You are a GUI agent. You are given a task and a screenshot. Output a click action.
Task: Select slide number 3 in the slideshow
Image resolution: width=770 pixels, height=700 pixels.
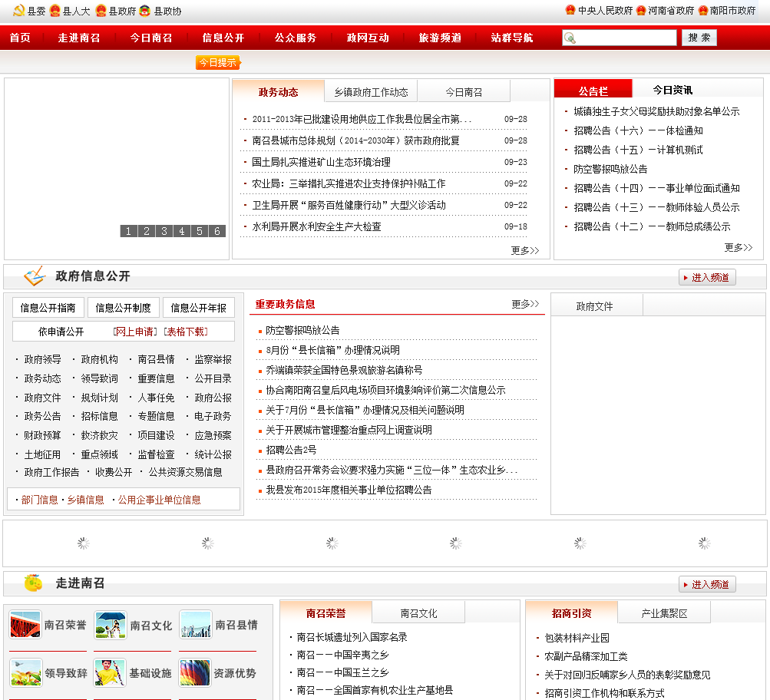pyautogui.click(x=164, y=231)
